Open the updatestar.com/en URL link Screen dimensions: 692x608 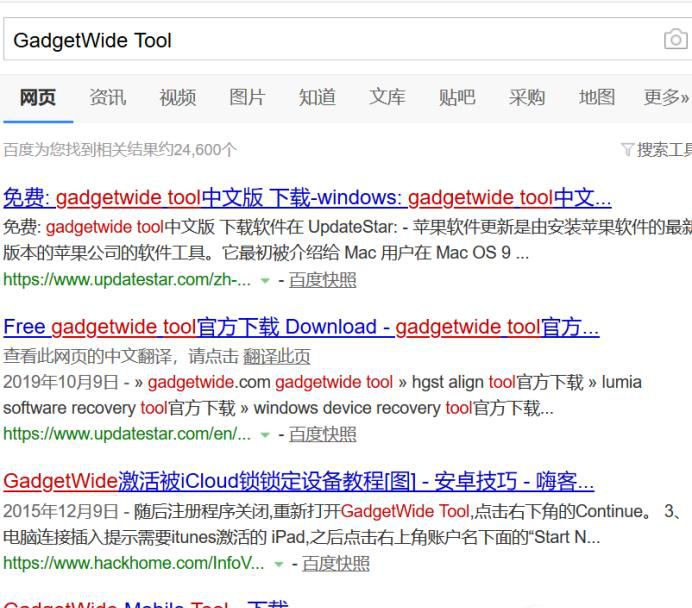pos(127,434)
